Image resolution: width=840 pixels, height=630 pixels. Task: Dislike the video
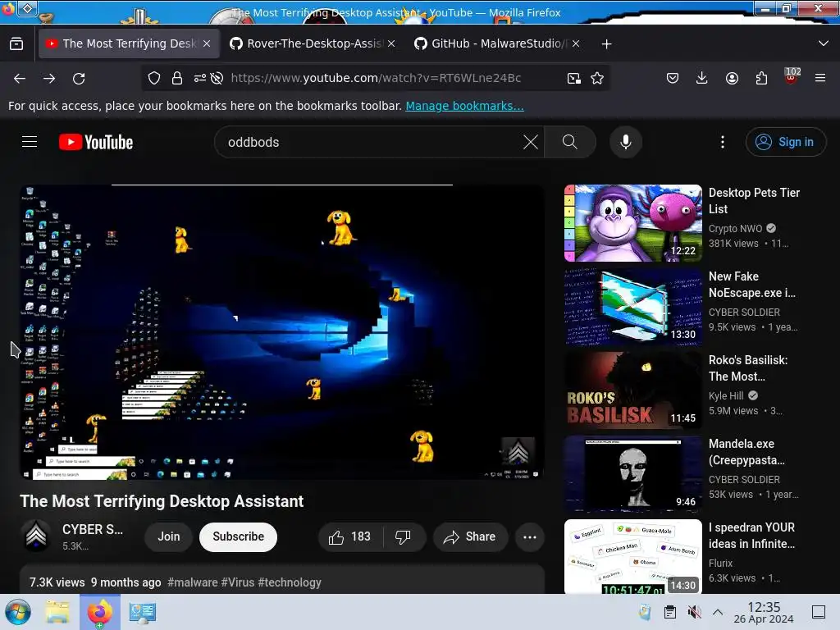click(403, 536)
